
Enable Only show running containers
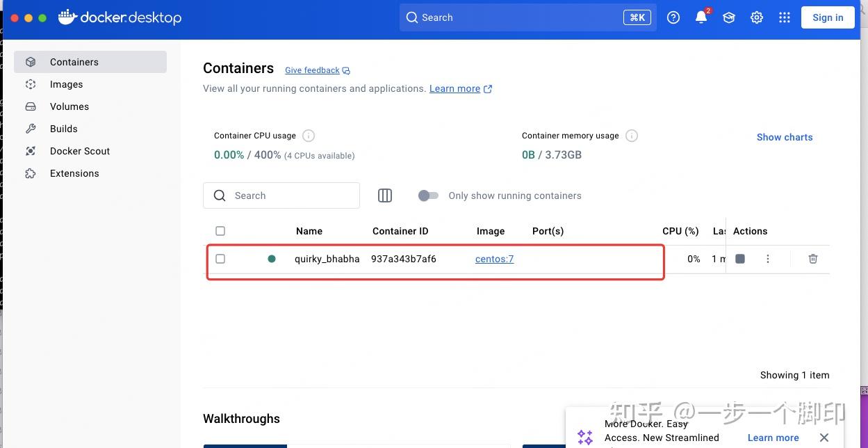click(428, 196)
